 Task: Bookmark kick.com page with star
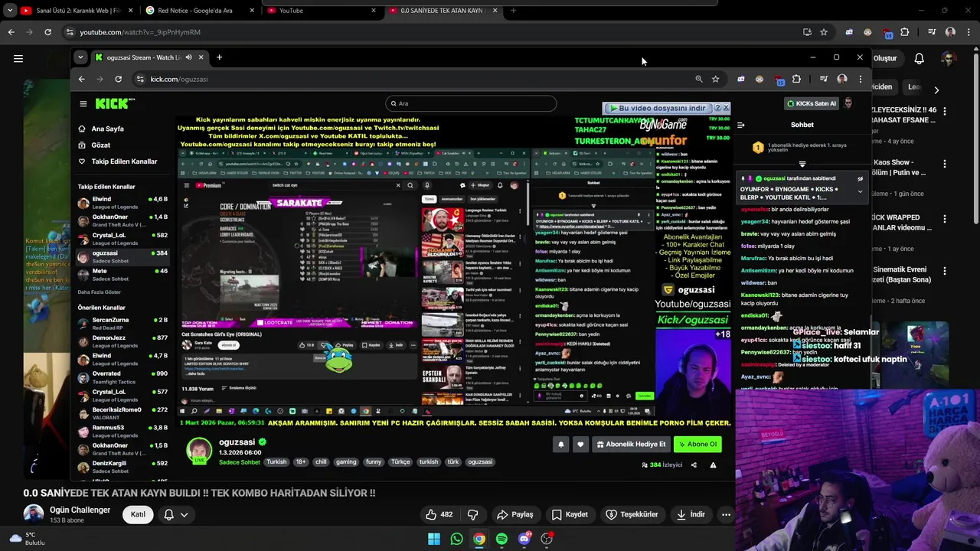click(x=715, y=79)
